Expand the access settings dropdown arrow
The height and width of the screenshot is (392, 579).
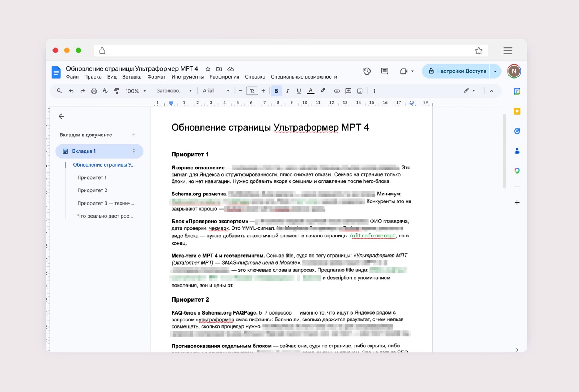click(495, 71)
